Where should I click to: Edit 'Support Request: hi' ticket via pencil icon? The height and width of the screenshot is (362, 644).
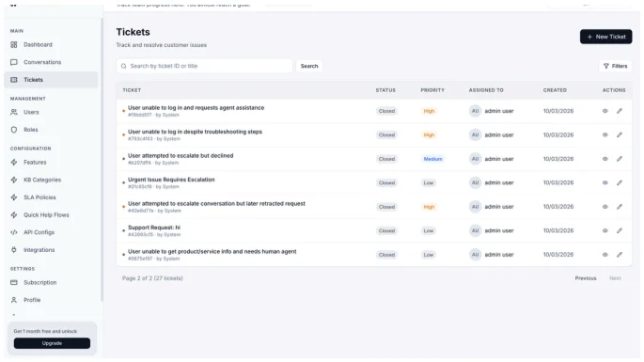coord(620,230)
